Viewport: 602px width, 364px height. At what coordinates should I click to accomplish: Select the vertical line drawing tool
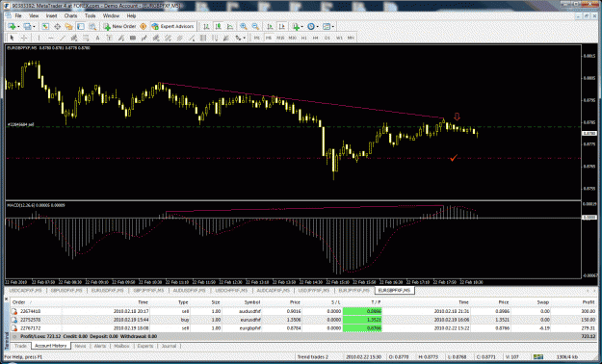click(x=39, y=38)
